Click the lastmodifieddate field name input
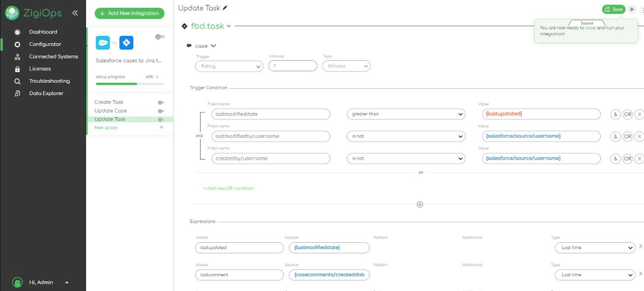The height and width of the screenshot is (291, 644). pos(271,114)
